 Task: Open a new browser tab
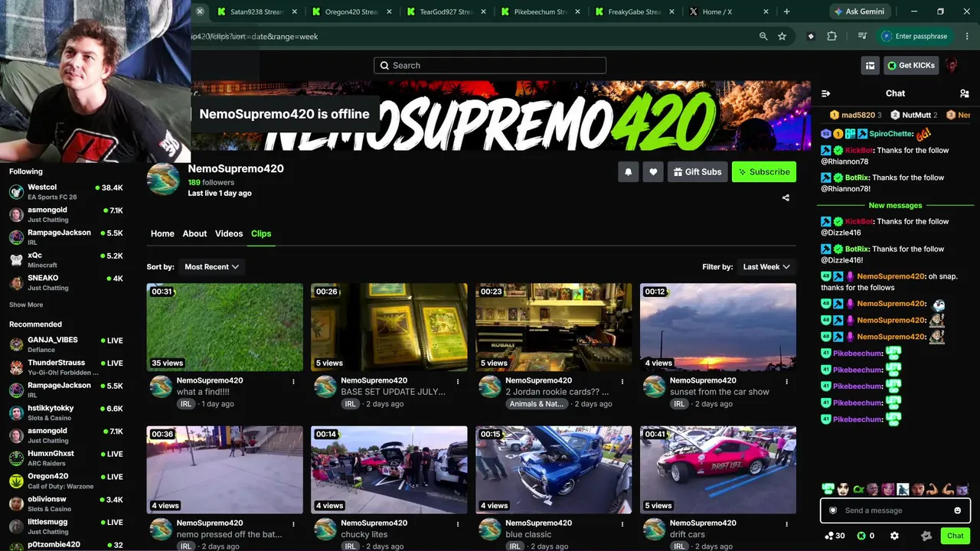tap(786, 11)
